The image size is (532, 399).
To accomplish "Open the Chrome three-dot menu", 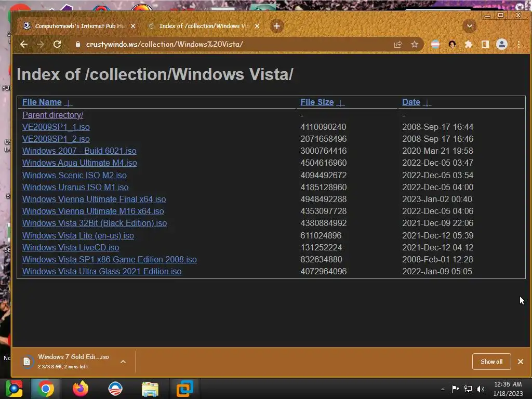I will click(x=518, y=44).
